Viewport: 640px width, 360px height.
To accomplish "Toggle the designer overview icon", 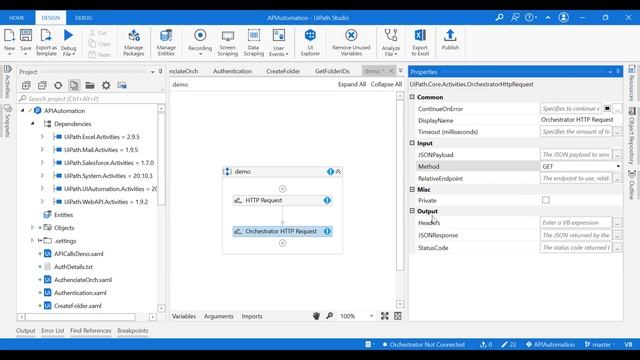I will [398, 316].
